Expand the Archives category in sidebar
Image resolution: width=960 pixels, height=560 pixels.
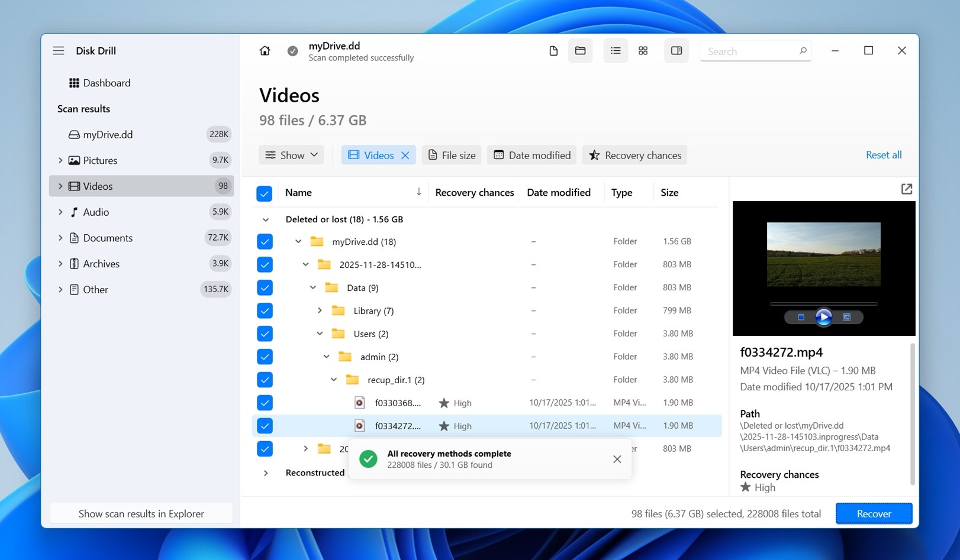(60, 264)
